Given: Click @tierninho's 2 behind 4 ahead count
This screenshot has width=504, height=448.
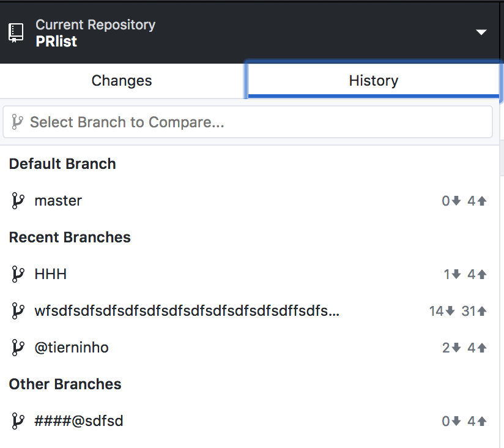Looking at the screenshot, I should tap(464, 348).
